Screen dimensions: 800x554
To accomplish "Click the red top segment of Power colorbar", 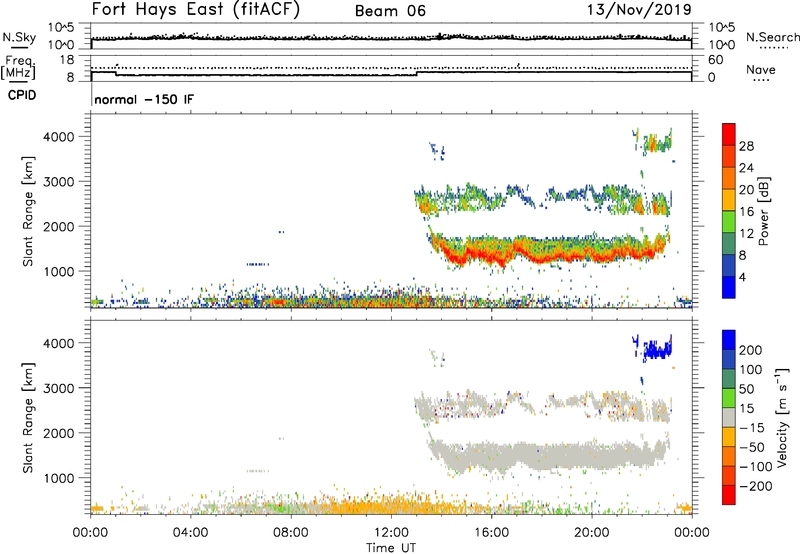I will (x=729, y=135).
